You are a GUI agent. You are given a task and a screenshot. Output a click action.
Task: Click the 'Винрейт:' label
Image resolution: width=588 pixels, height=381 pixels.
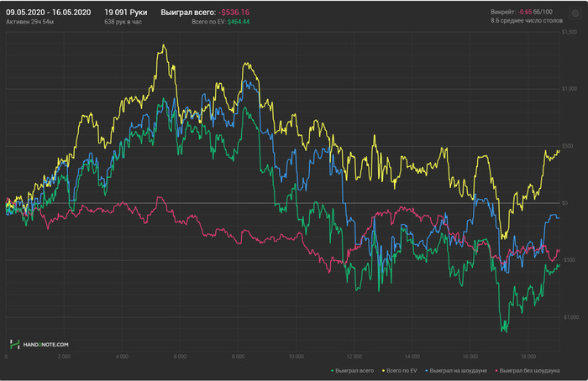[503, 12]
